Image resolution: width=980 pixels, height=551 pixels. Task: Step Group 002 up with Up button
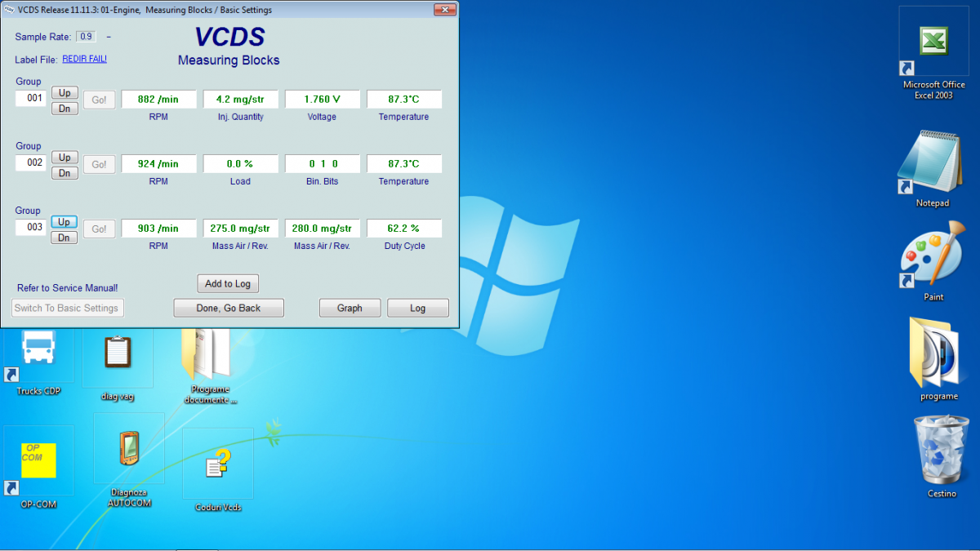(65, 158)
